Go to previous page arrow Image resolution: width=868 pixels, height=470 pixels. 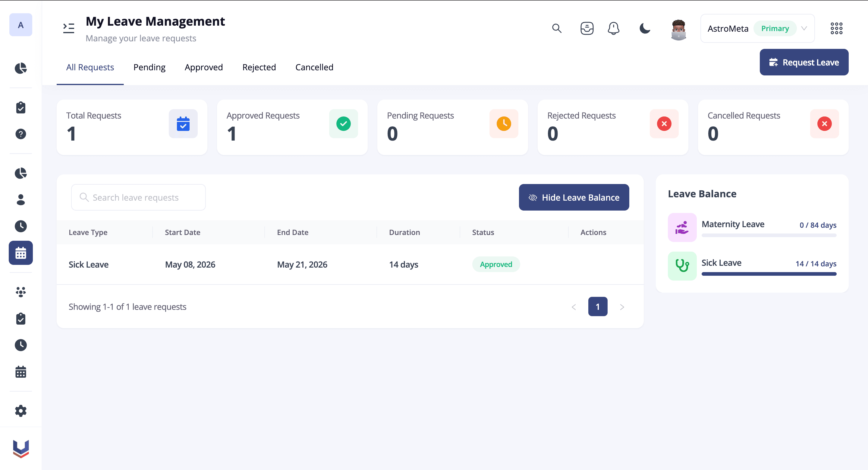(x=574, y=307)
